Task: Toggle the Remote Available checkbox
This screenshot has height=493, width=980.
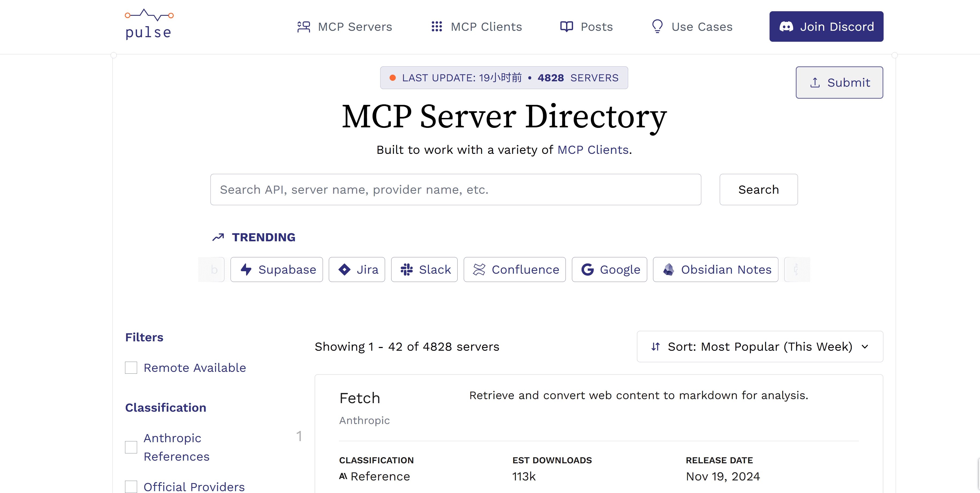Action: [x=131, y=368]
